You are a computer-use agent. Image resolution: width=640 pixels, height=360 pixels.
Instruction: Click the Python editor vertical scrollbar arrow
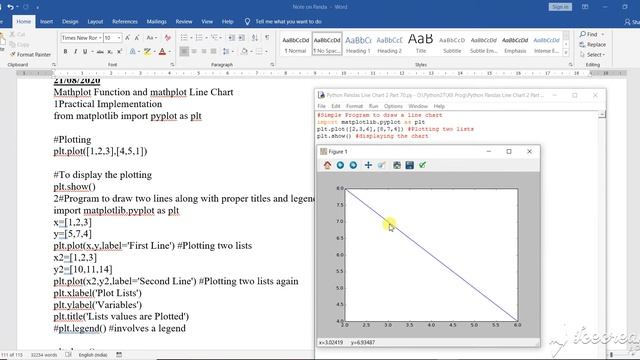(x=602, y=115)
